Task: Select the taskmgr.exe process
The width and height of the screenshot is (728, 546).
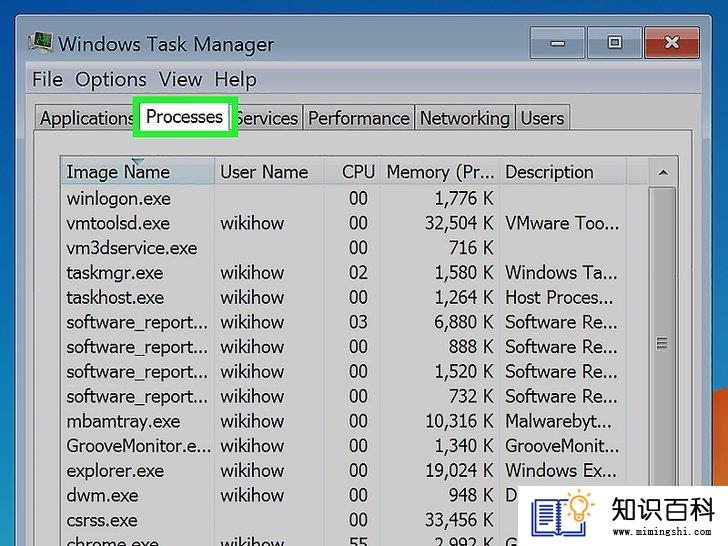Action: [355, 273]
